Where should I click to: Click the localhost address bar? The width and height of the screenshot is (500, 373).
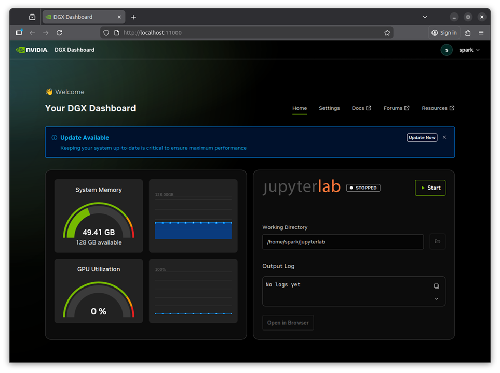(x=247, y=33)
